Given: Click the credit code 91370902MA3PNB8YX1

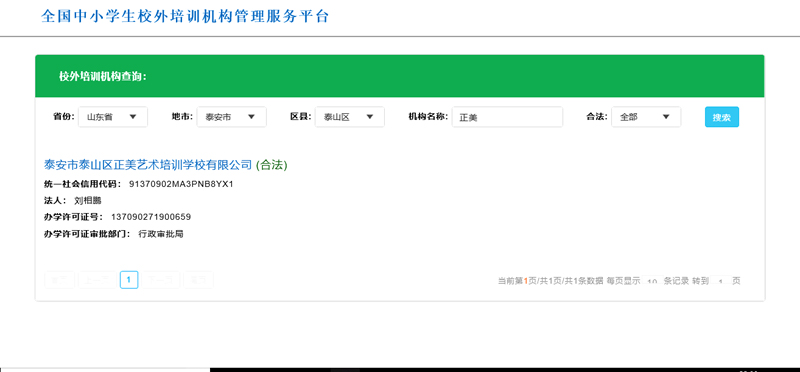Looking at the screenshot, I should pos(181,184).
